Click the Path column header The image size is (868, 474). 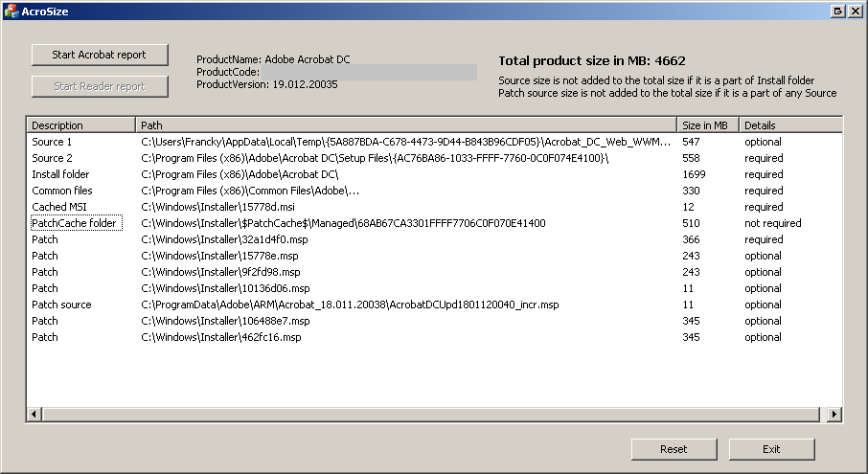pyautogui.click(x=406, y=125)
